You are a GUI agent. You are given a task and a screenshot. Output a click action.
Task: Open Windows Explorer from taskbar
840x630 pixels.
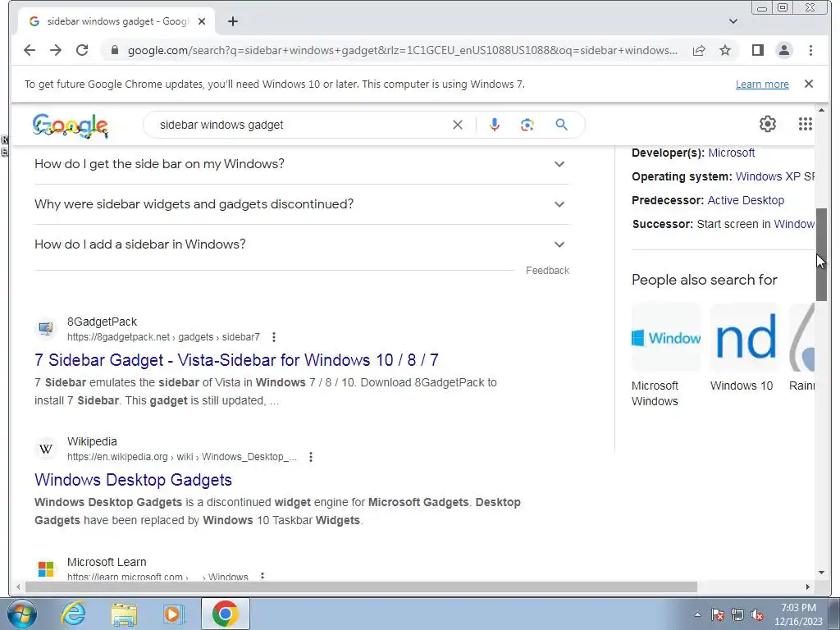pyautogui.click(x=124, y=614)
